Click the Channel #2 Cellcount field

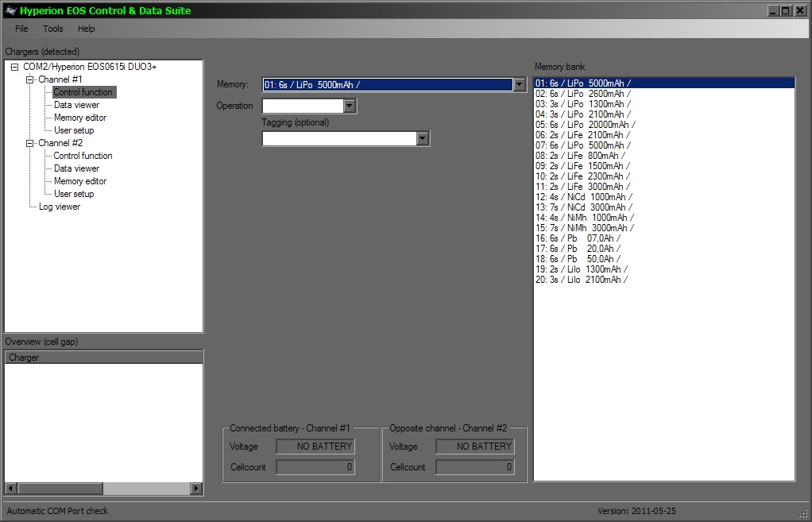coord(475,467)
